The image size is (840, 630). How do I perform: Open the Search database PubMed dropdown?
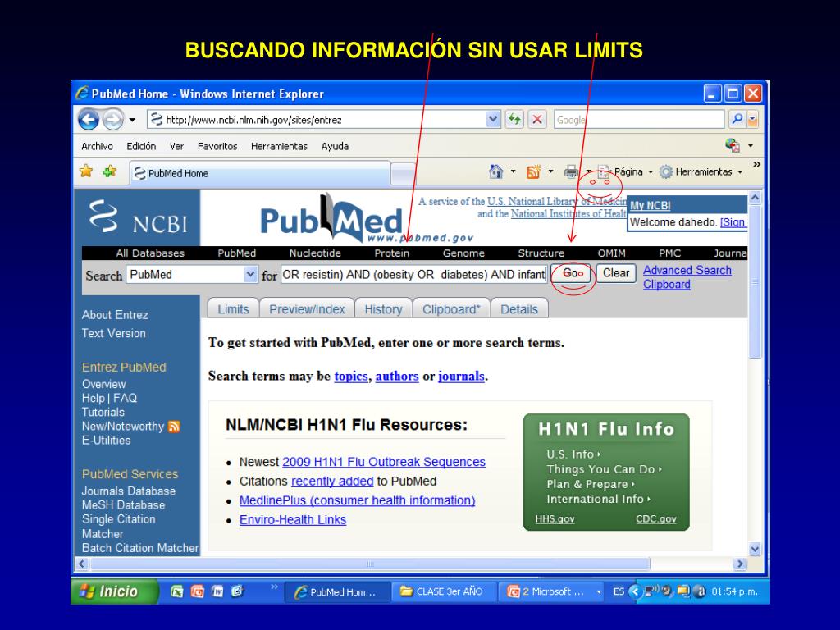192,275
